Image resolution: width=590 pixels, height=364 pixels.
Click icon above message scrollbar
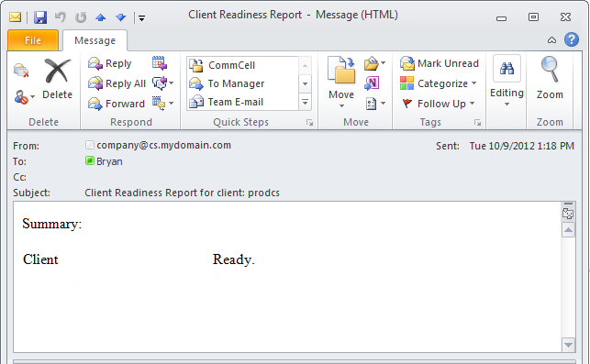pyautogui.click(x=568, y=214)
